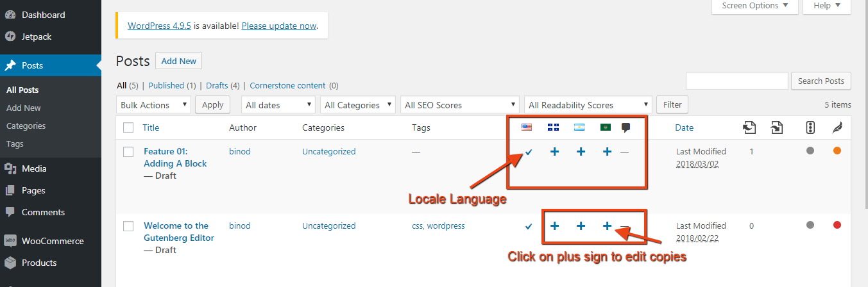868x287 pixels.
Task: Open Dashboard from the admin sidebar
Action: point(51,15)
